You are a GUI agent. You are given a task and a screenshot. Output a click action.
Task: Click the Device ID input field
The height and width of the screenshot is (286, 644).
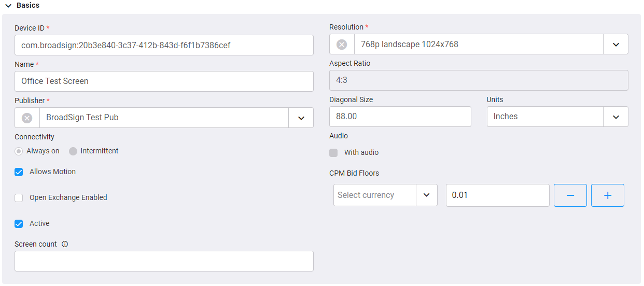[164, 46]
